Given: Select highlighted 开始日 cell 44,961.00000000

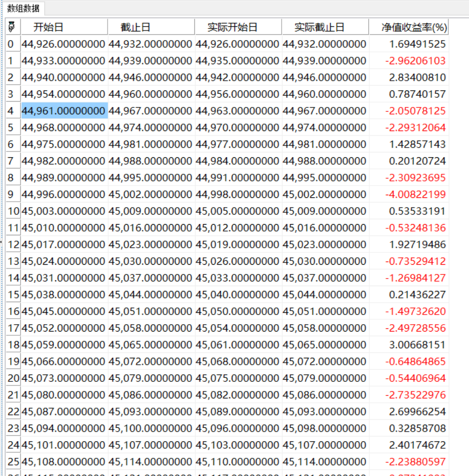Looking at the screenshot, I should [64, 111].
